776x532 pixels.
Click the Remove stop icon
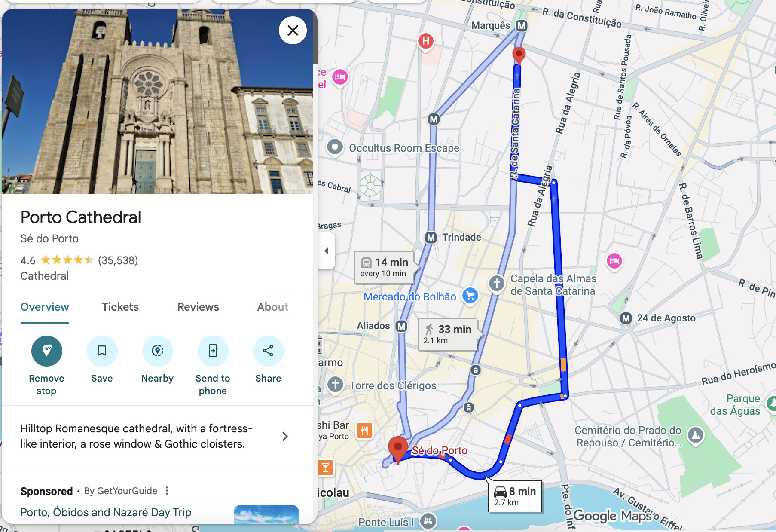coord(46,351)
